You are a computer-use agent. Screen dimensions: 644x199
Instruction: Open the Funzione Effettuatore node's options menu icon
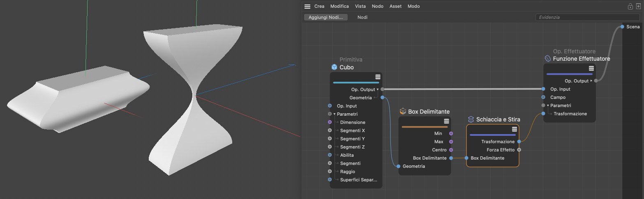pos(591,69)
